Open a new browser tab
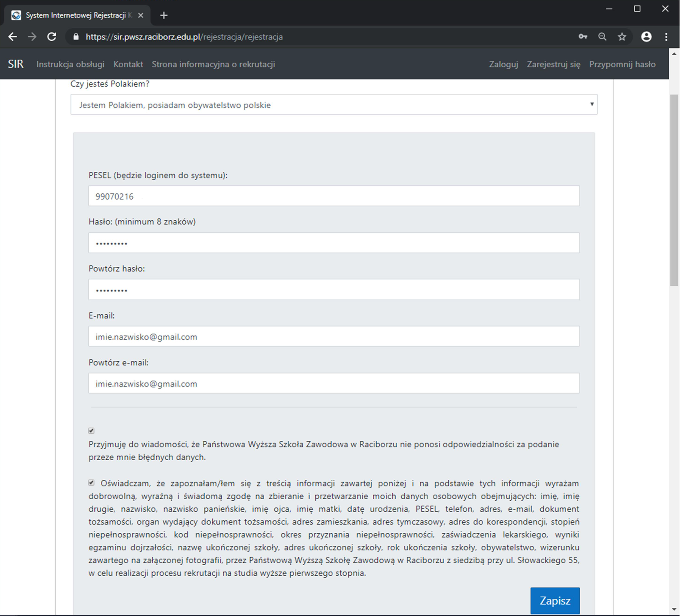Viewport: 680px width, 616px height. [x=164, y=16]
